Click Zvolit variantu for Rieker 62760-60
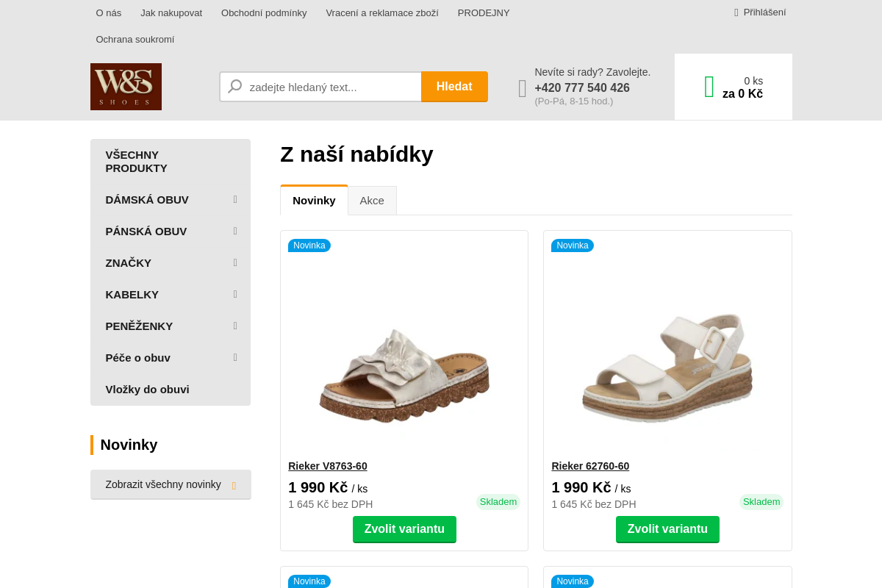The height and width of the screenshot is (588, 882). pyautogui.click(x=667, y=529)
